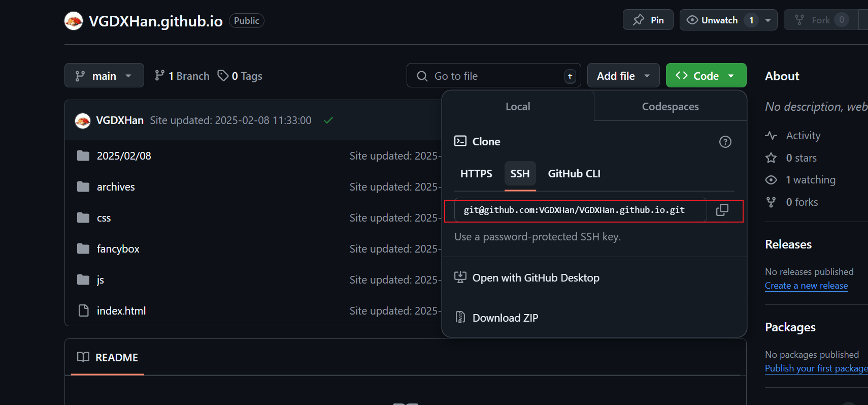868x405 pixels.
Task: Click the Site updated message in js row
Action: (x=395, y=279)
